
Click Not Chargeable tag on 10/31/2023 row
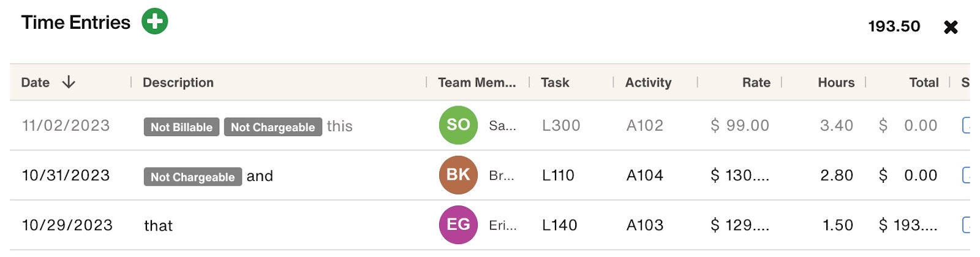click(x=193, y=177)
